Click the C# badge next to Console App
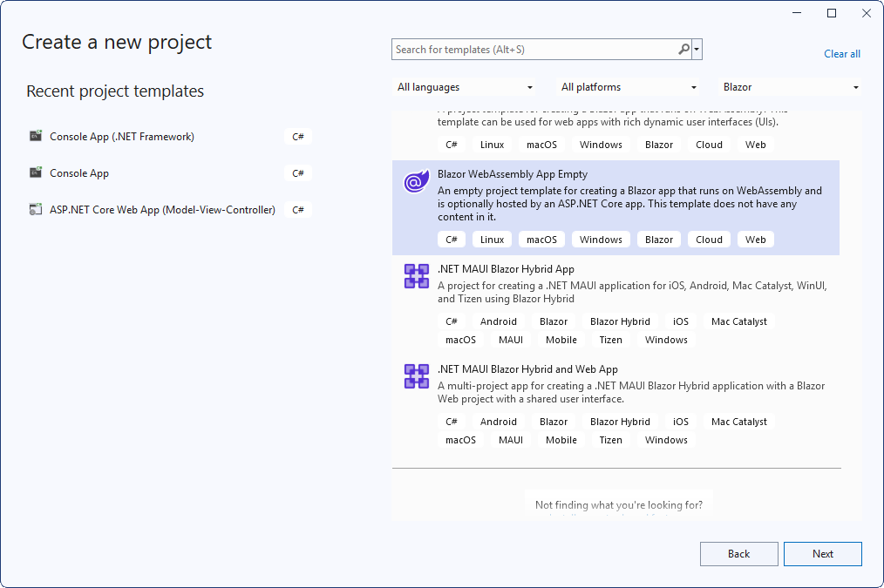 click(297, 172)
